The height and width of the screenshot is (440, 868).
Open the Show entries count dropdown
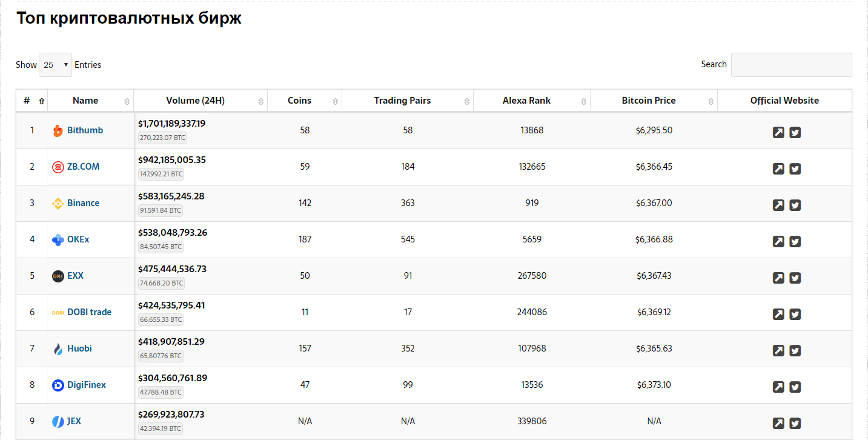(x=55, y=65)
